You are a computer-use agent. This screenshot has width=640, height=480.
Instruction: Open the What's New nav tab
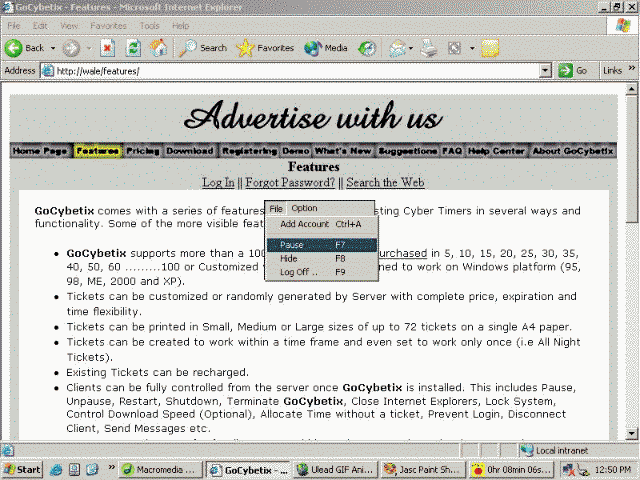343,151
